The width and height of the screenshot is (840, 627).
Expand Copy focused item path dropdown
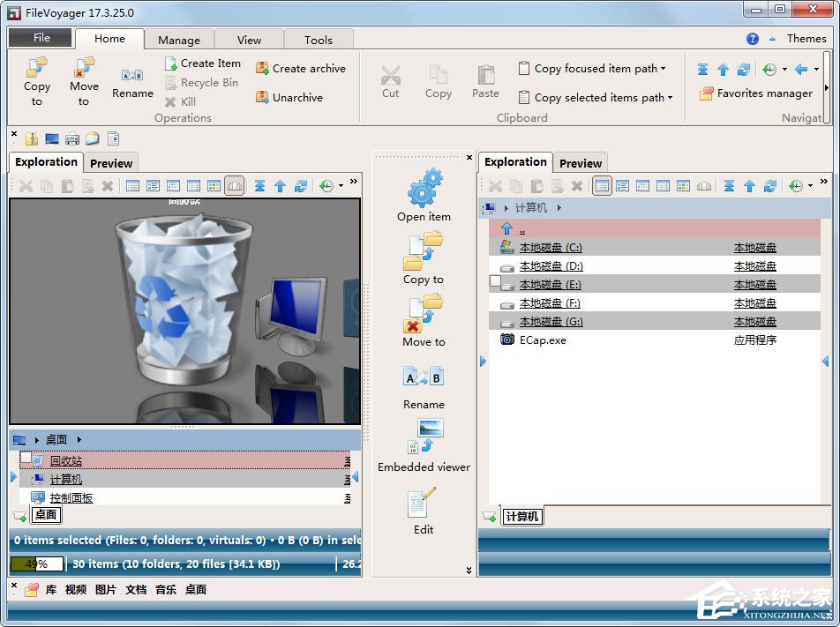click(664, 69)
